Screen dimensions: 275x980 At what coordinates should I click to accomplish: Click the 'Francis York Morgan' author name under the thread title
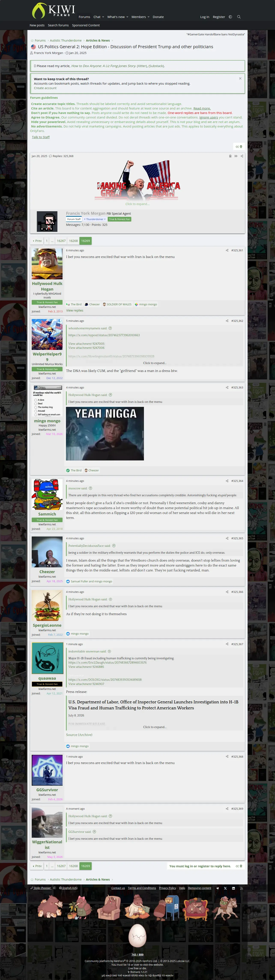48,53
